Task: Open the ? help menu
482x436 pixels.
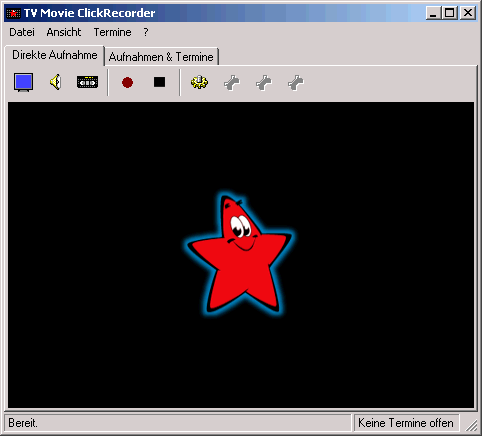Action: (x=146, y=32)
